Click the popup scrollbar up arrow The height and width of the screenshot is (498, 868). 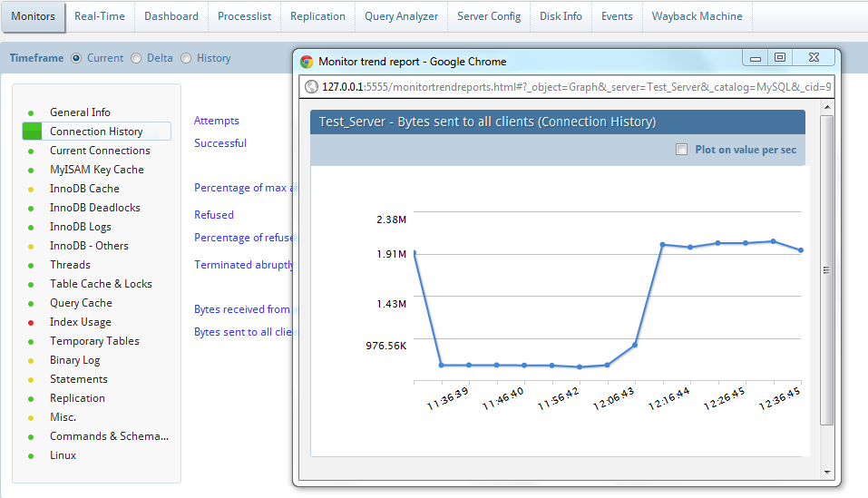pos(827,107)
